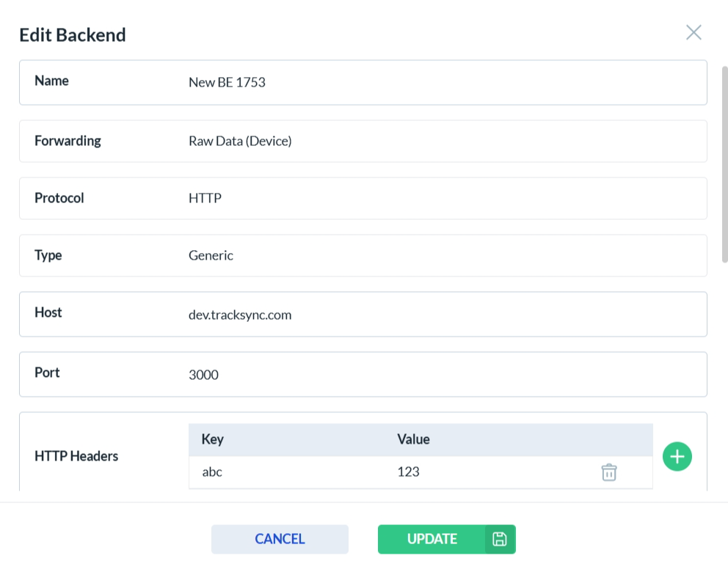The height and width of the screenshot is (572, 728).
Task: Click the dialog vertical scrollbar thumb
Action: click(x=724, y=163)
